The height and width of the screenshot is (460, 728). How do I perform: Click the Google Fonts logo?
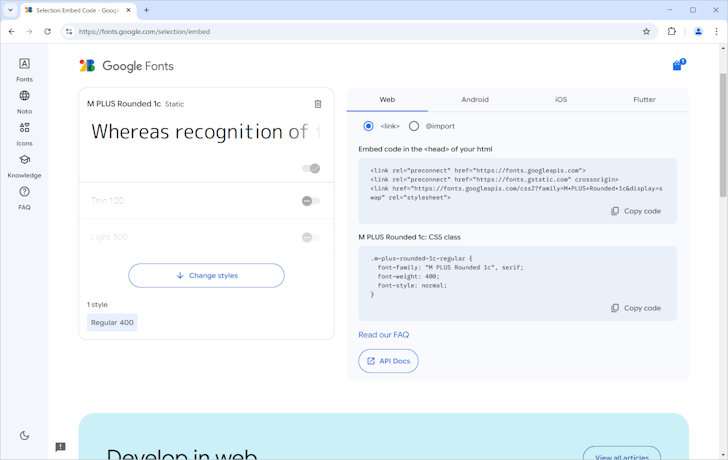click(126, 66)
